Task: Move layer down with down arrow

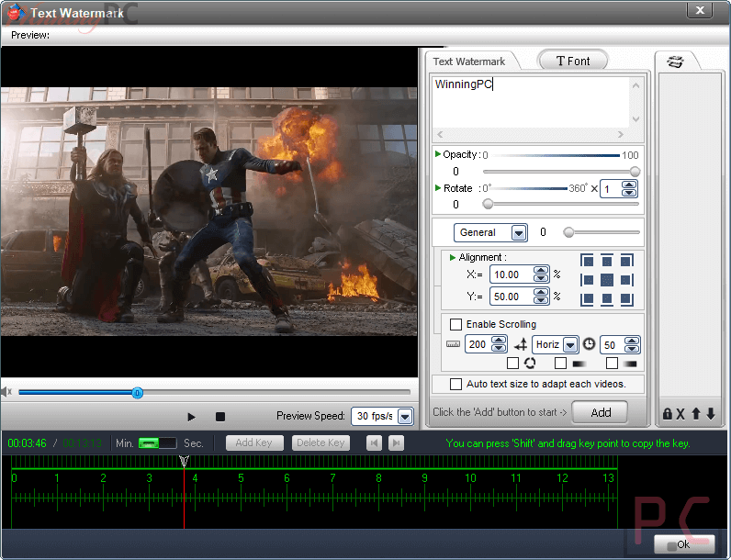Action: coord(711,413)
